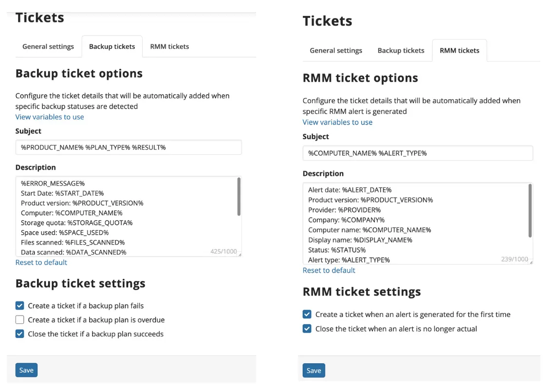553x392 pixels.
Task: Click the Provider: %PROVIDER% line
Action: 344,210
